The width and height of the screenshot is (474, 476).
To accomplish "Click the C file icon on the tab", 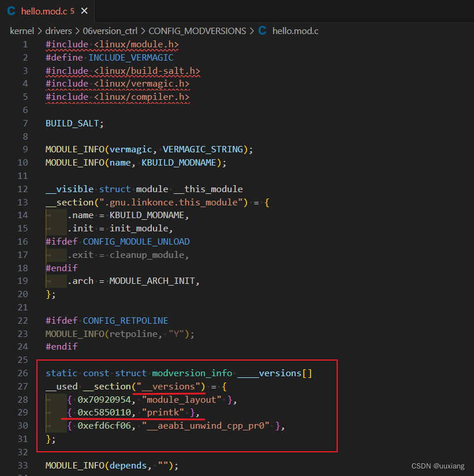I will tap(12, 11).
